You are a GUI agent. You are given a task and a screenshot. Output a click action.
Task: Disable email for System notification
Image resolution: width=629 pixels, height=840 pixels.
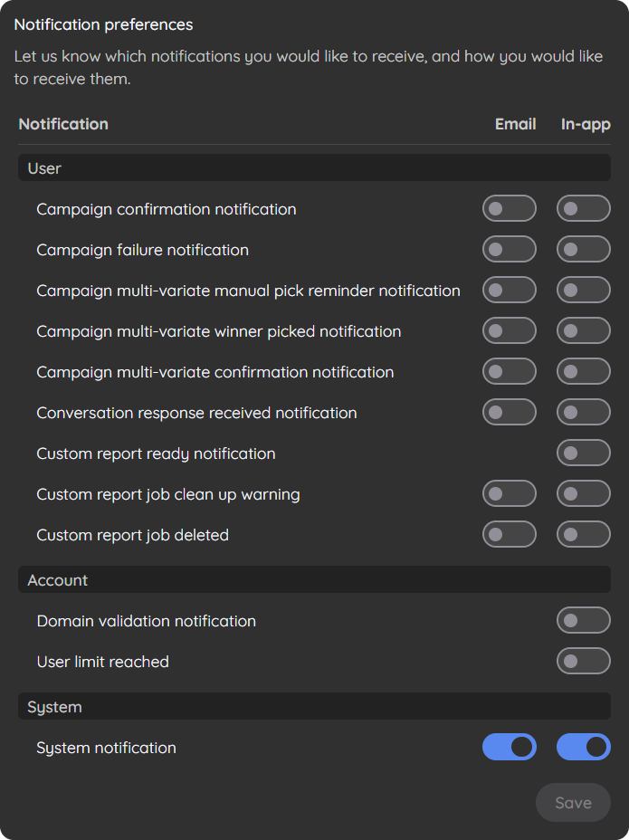point(509,747)
